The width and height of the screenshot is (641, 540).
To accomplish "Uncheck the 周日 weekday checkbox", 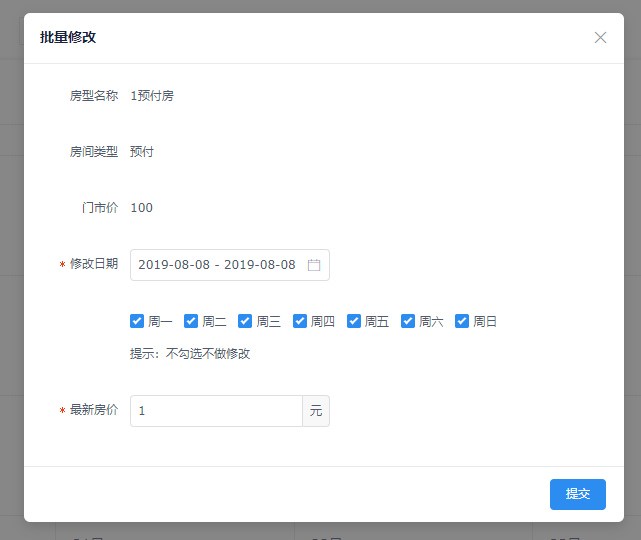I will (462, 321).
